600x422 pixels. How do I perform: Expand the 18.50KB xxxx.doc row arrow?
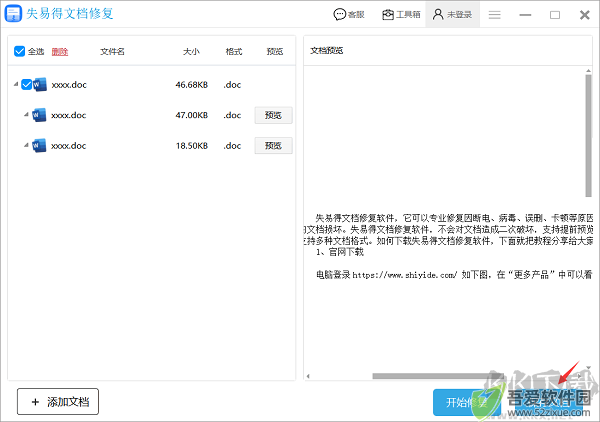tap(26, 145)
